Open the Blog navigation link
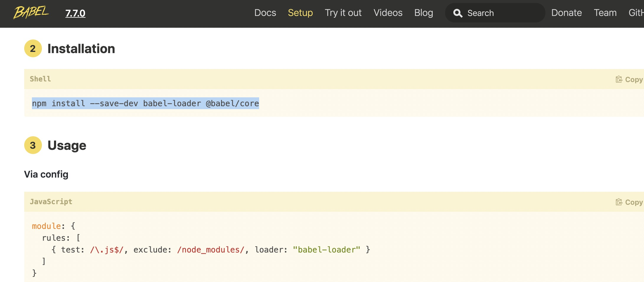This screenshot has height=282, width=644. pos(424,13)
